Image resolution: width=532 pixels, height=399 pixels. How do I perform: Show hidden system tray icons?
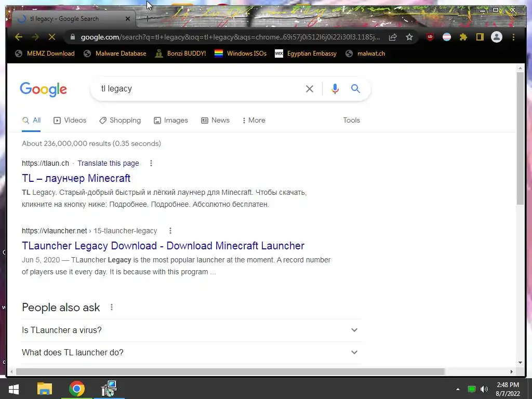point(458,389)
